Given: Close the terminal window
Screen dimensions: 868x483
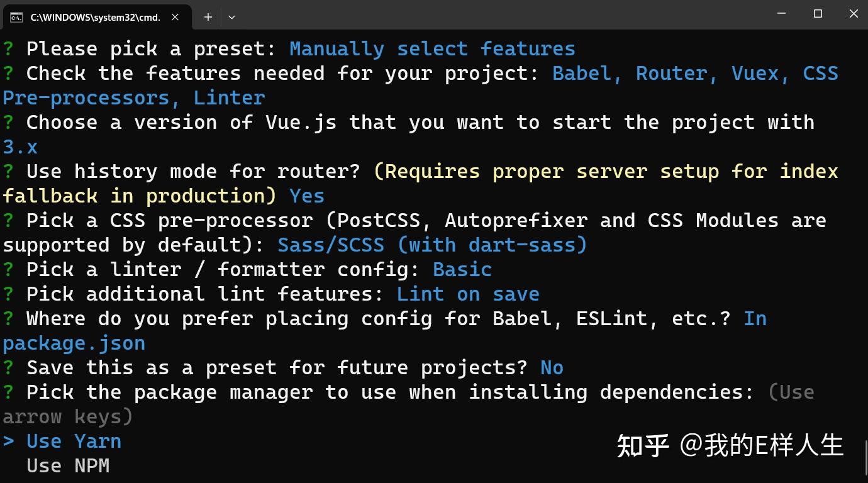Looking at the screenshot, I should 854,13.
